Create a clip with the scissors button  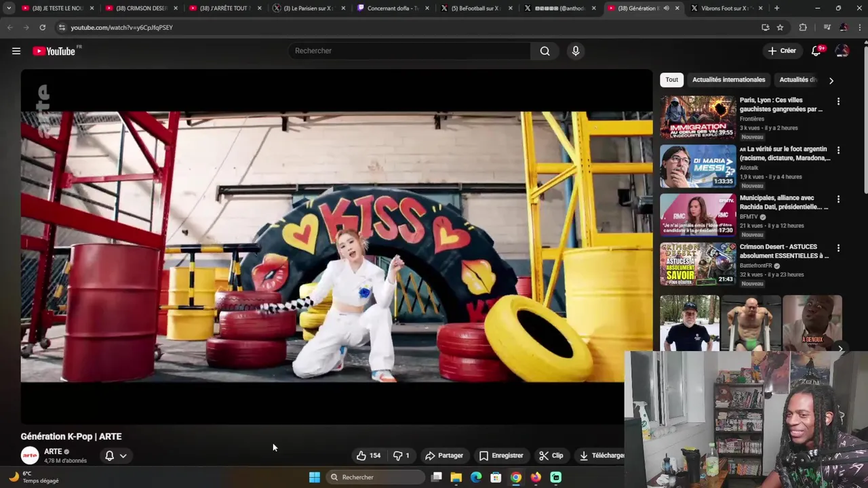point(551,455)
